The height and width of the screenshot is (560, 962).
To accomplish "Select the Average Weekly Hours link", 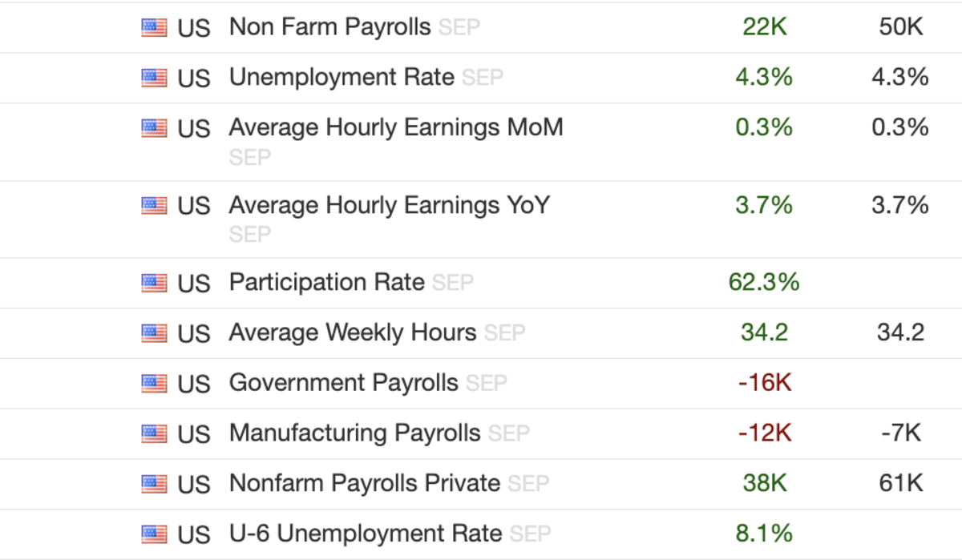I will coord(353,332).
